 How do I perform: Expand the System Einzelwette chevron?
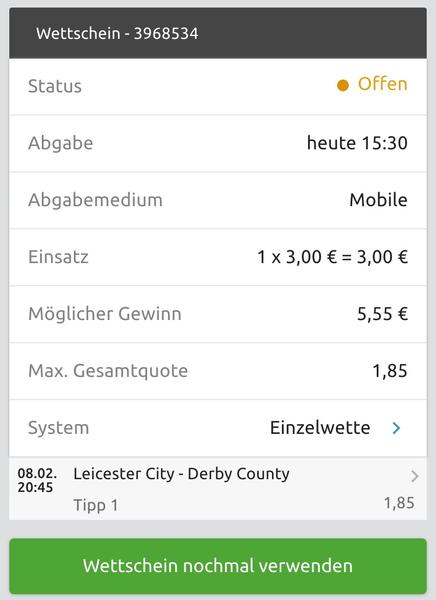(x=396, y=428)
